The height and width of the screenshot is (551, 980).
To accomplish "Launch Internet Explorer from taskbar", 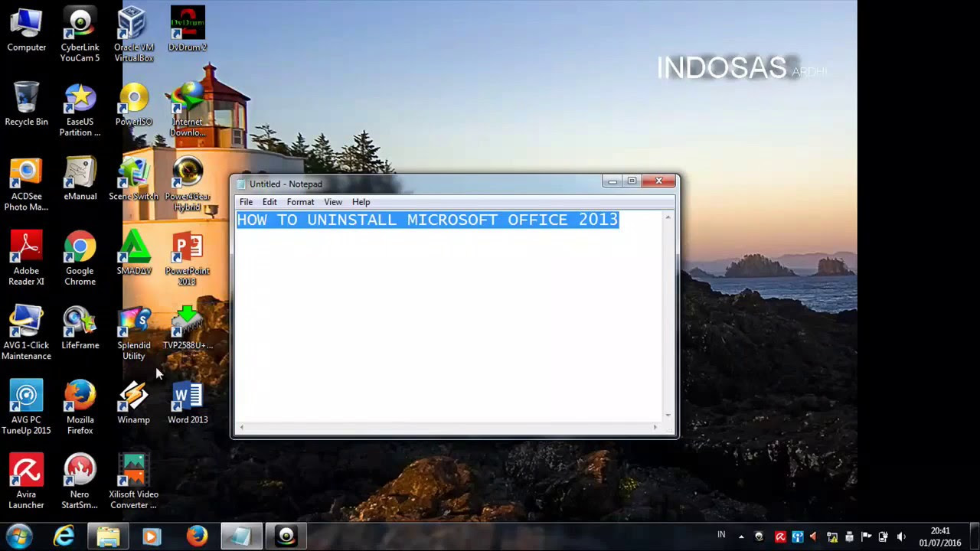I will tap(64, 536).
